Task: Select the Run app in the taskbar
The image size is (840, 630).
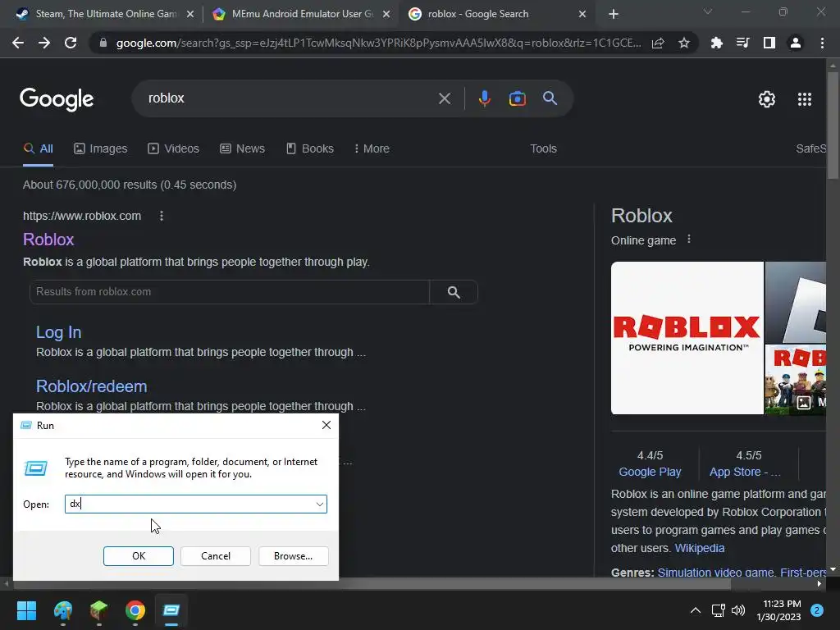Action: pos(171,610)
